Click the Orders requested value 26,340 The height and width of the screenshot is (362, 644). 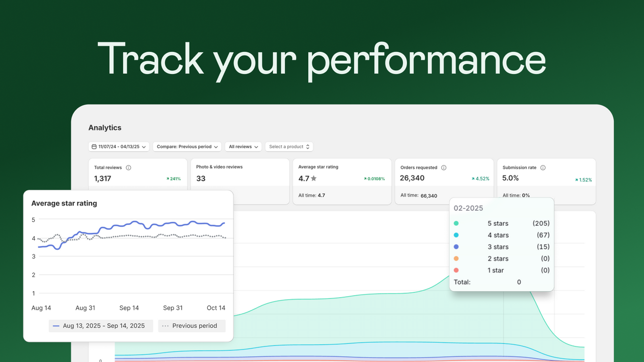click(x=413, y=178)
